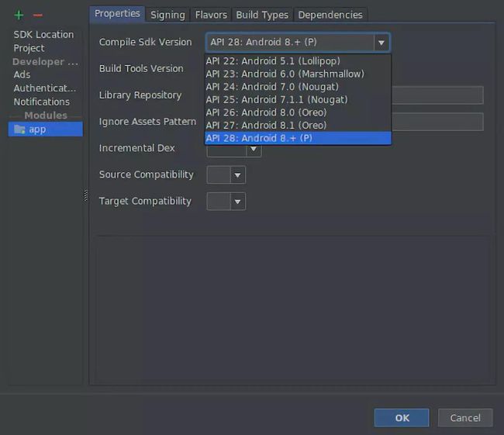Open the Target Compatibility dropdown

226,202
